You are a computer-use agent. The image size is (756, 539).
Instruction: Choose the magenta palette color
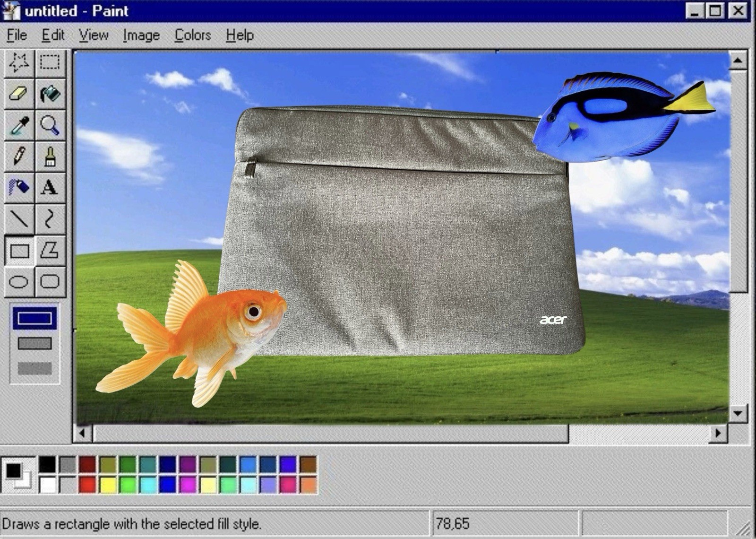click(188, 485)
